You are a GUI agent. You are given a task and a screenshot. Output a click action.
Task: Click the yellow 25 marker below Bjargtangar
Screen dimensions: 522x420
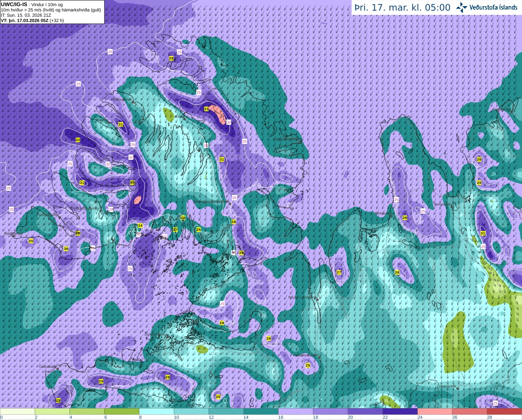pos(31,241)
